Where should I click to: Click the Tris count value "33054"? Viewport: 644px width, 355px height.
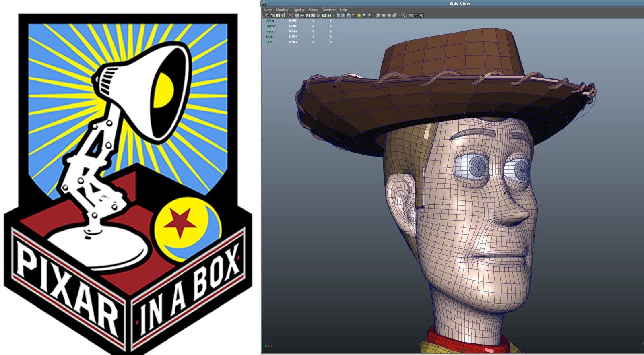pos(292,37)
